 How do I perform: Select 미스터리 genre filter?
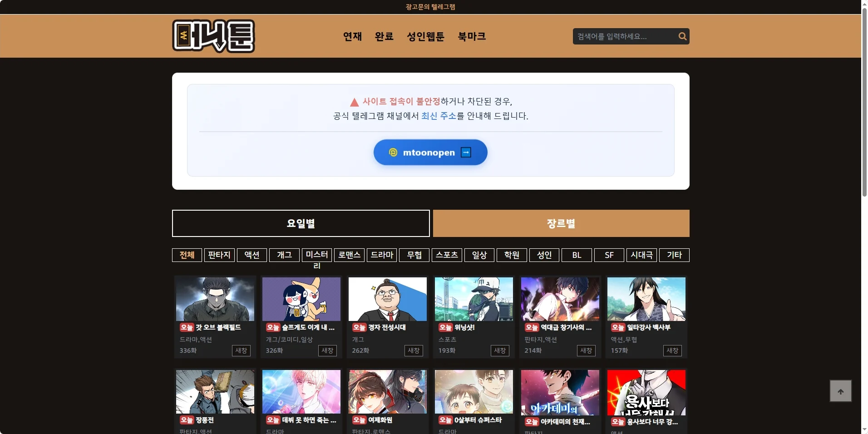pos(317,255)
